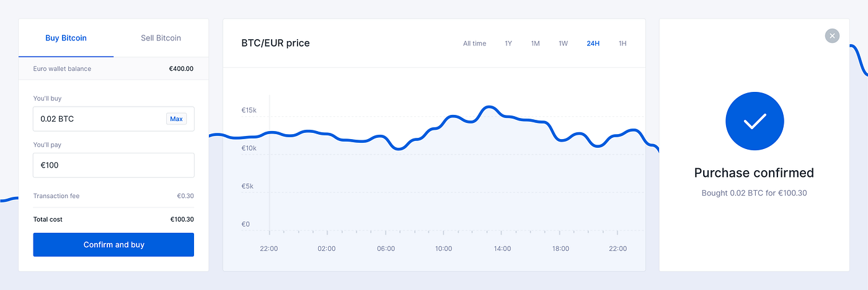Screen dimensions: 868x290
Task: Select the 1M chart range
Action: [x=535, y=43]
